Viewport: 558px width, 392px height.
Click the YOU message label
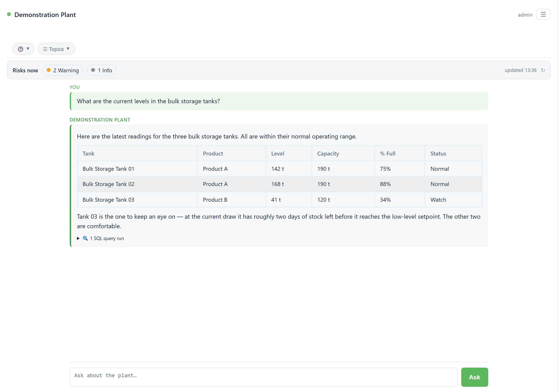[x=75, y=87]
